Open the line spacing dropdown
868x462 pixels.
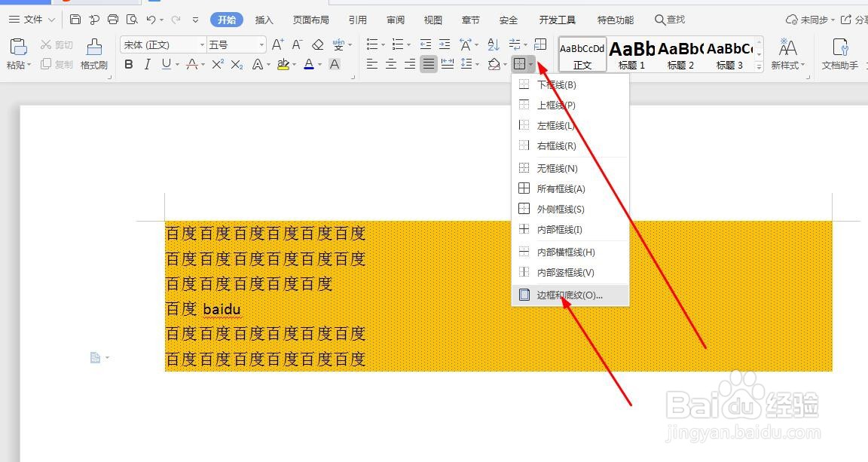point(477,64)
